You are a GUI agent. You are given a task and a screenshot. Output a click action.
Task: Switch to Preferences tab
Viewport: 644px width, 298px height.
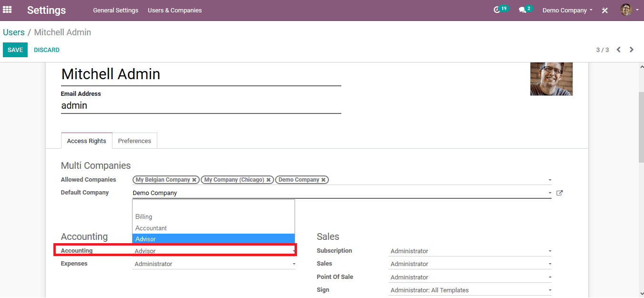pyautogui.click(x=134, y=141)
